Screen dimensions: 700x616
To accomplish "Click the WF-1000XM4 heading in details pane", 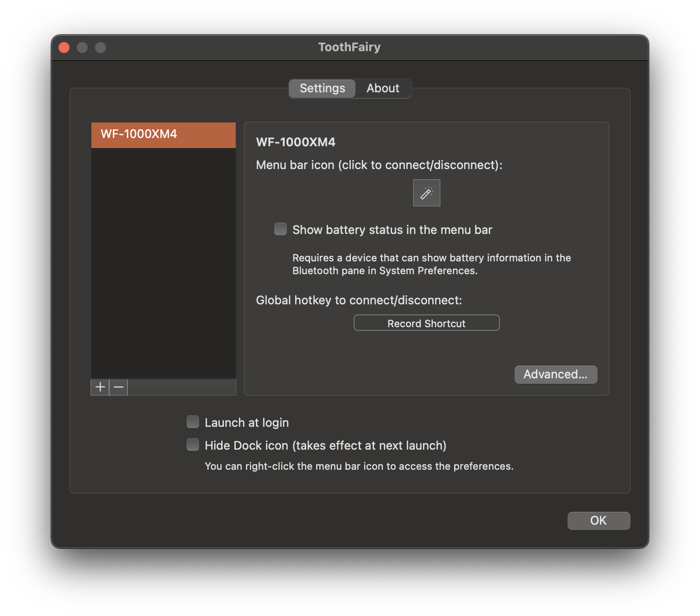I will pos(296,142).
